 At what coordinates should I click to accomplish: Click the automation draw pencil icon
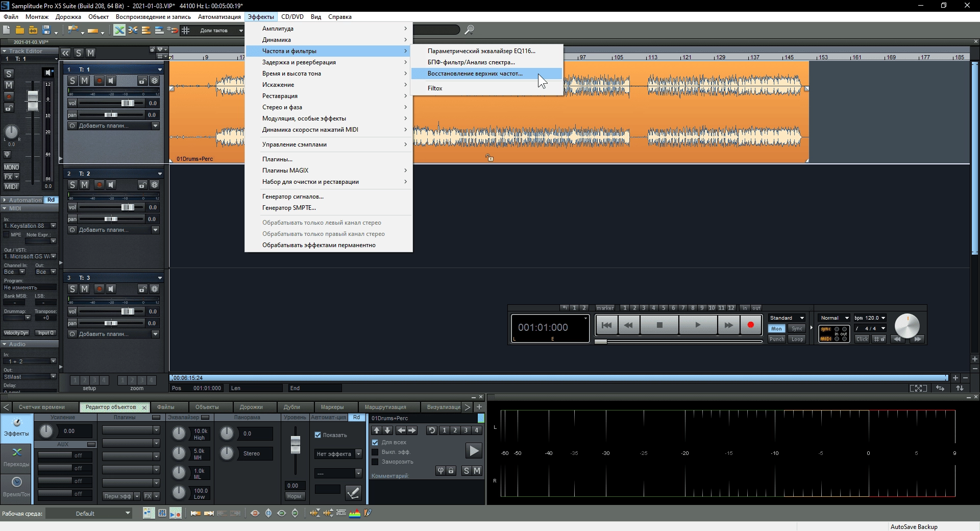(x=353, y=493)
